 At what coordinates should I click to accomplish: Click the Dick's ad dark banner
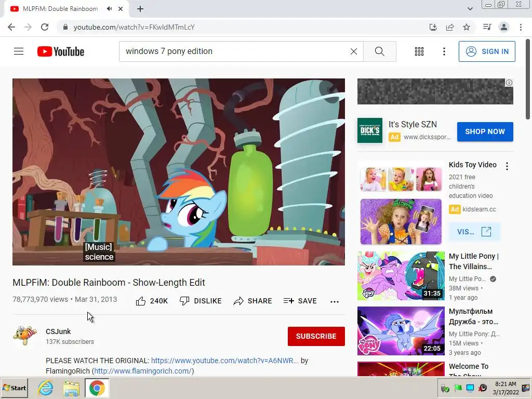435,91
